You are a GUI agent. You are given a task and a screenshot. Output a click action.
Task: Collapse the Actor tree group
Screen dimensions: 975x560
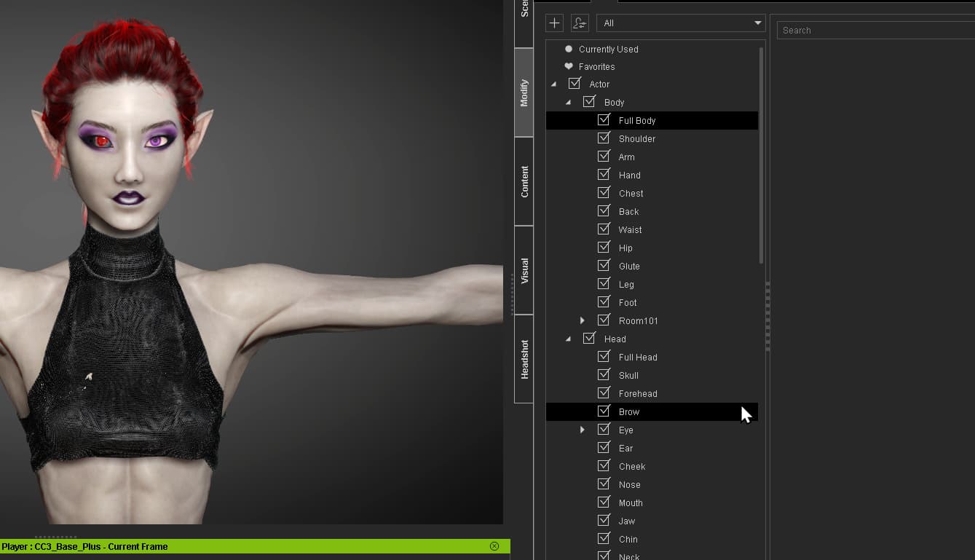pyautogui.click(x=553, y=84)
